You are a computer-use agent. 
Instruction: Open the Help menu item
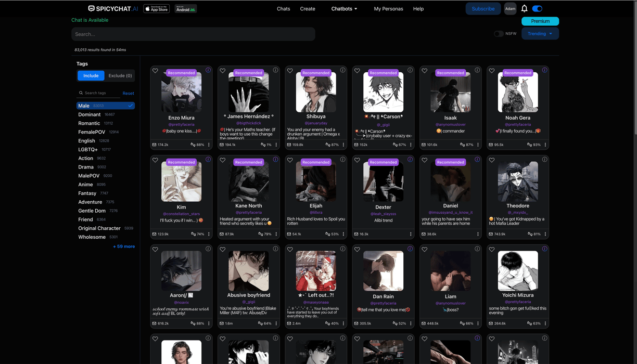click(418, 8)
